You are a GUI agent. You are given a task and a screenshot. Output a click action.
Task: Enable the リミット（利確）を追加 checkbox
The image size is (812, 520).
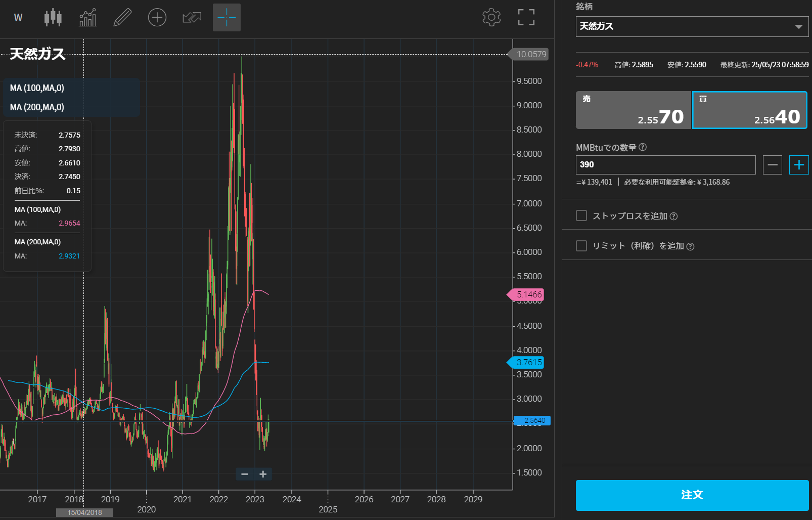(581, 246)
